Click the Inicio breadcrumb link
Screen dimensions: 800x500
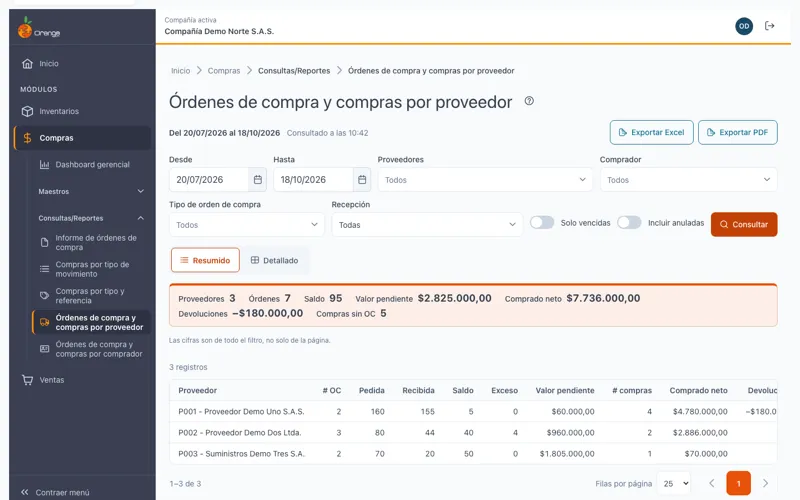[180, 71]
